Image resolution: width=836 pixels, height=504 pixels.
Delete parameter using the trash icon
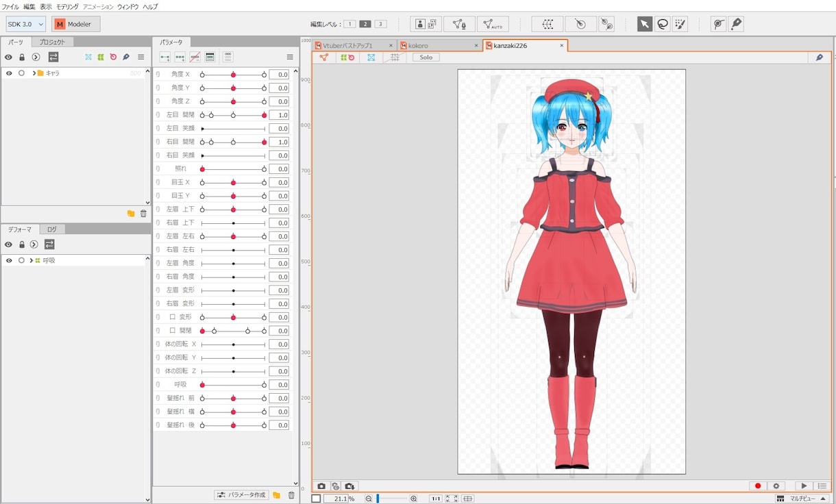point(291,495)
